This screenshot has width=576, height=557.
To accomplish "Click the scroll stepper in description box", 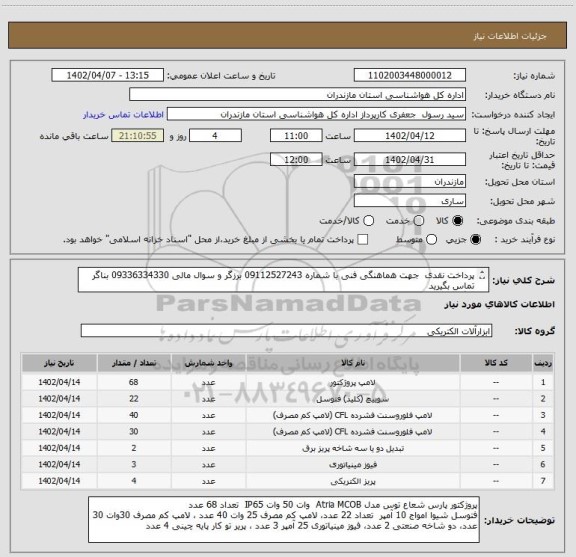I will 482,275.
